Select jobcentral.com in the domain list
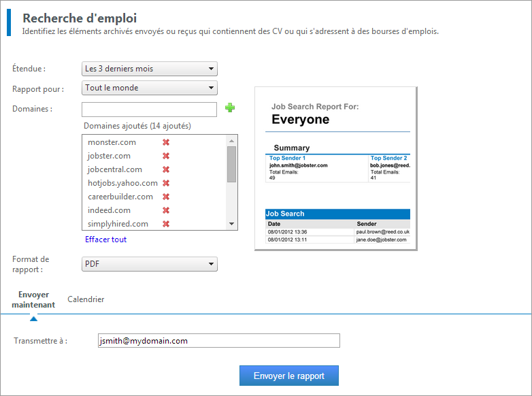Screen dimensions: 532x396 point(115,169)
